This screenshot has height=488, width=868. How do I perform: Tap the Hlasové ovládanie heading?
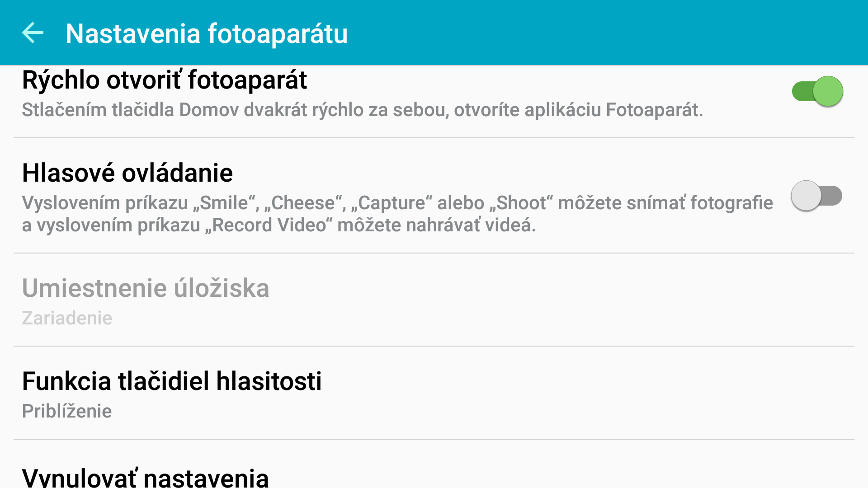(127, 173)
